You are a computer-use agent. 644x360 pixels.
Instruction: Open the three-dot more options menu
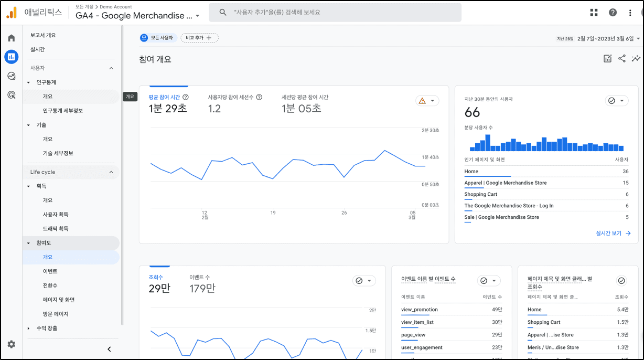point(630,13)
